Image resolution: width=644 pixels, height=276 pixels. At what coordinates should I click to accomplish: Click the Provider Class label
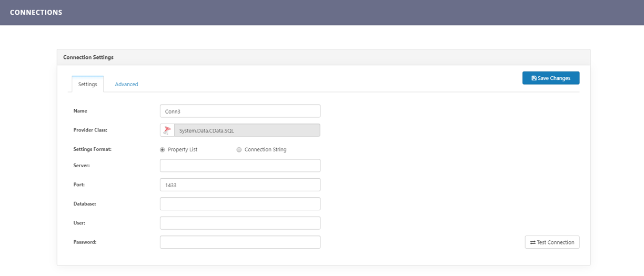[x=90, y=130]
